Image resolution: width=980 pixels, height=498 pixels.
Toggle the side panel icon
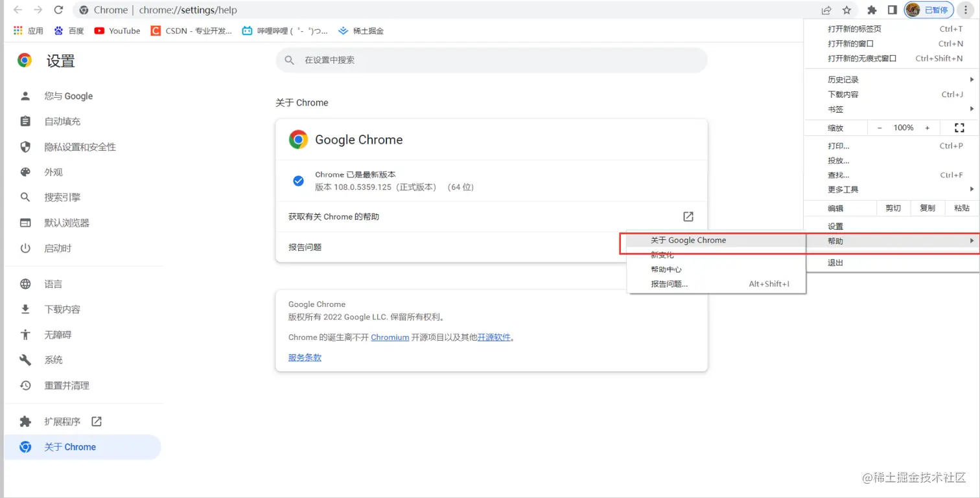point(892,10)
